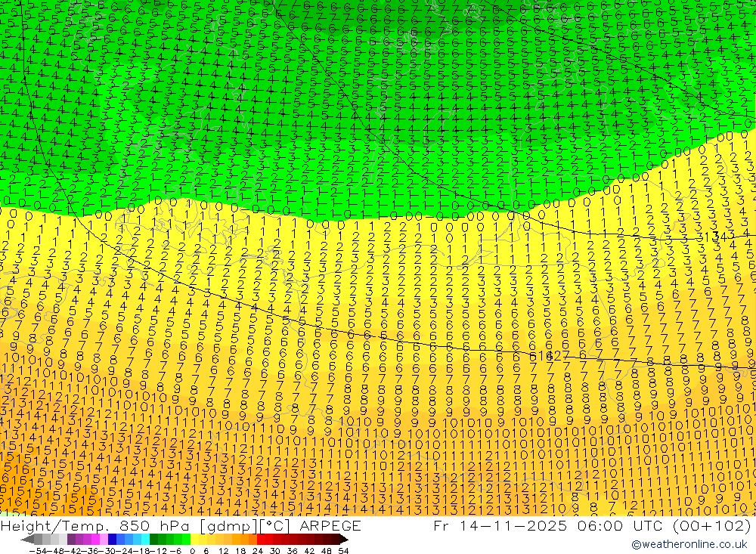The height and width of the screenshot is (554, 756).
Task: Click the 36 legend scale label
Action: coord(292,551)
